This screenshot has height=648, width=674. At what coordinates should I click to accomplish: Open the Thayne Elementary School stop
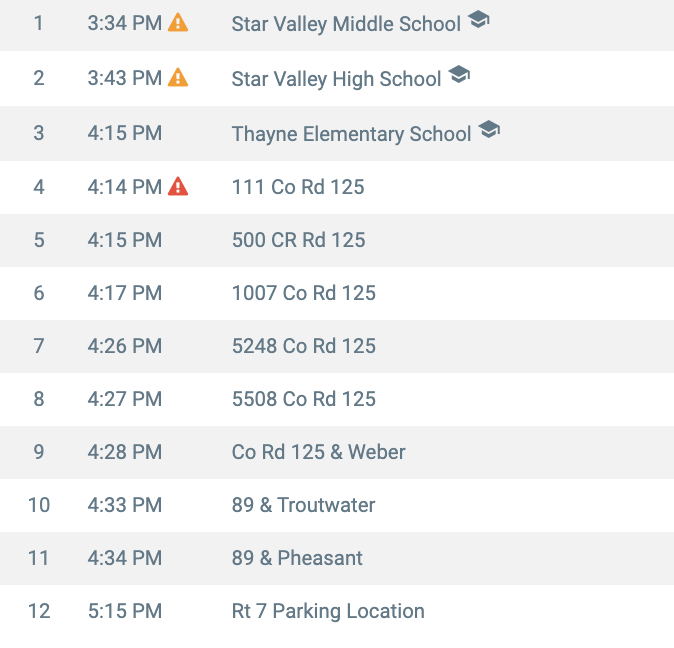351,134
